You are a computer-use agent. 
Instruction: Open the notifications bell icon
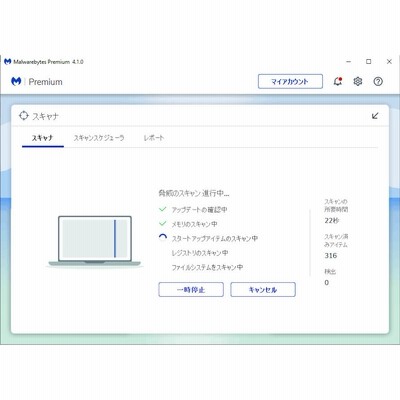coord(338,81)
